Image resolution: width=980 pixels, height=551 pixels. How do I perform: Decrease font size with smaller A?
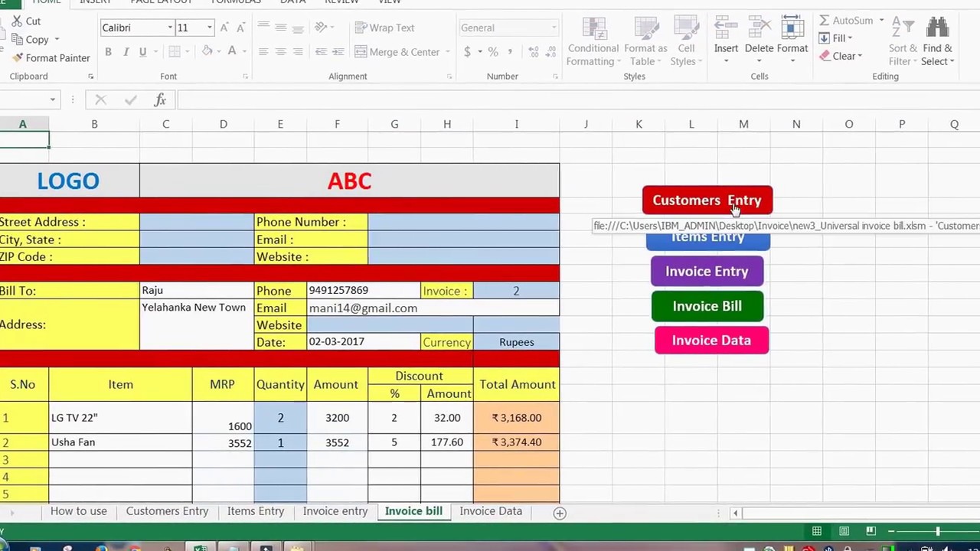click(240, 28)
